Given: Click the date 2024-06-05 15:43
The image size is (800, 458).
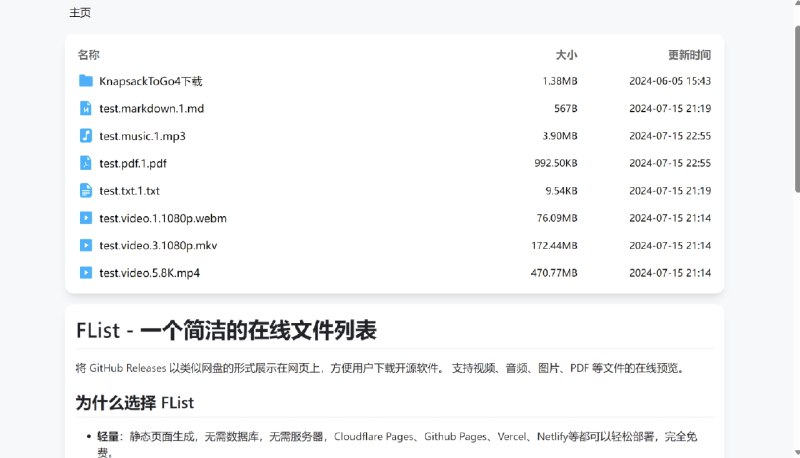Looking at the screenshot, I should (670, 81).
